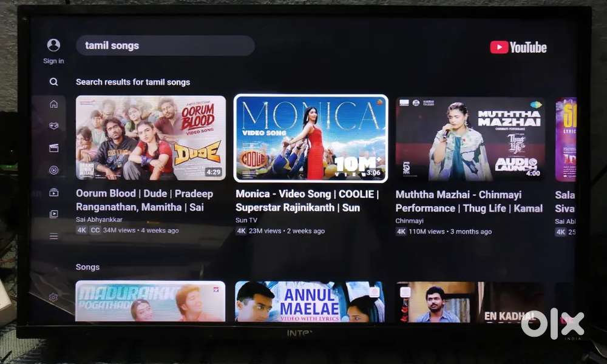Screen dimensions: 607x364
Task: Open the Maduraikku Pogathadi song thumbnail
Action: (151, 301)
